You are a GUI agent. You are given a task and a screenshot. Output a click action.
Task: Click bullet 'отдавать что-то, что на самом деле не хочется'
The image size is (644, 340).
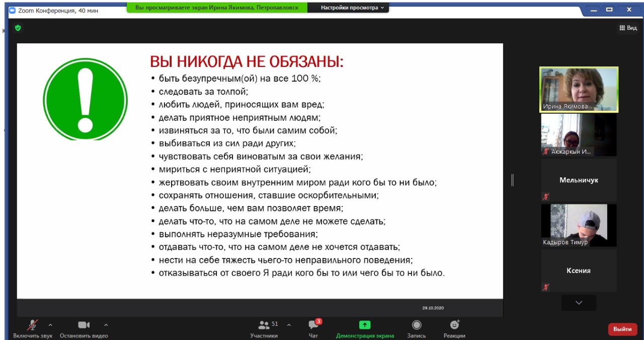point(279,247)
